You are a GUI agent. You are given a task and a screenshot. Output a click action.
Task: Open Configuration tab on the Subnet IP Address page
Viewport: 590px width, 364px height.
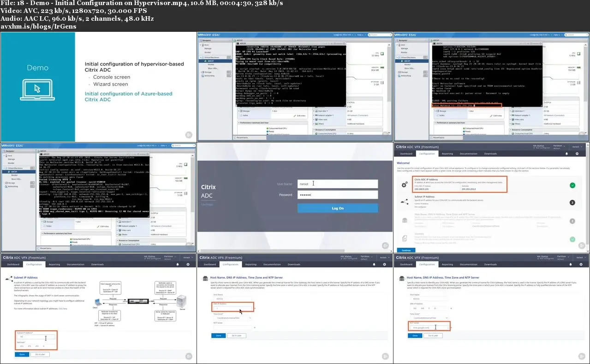[34, 264]
